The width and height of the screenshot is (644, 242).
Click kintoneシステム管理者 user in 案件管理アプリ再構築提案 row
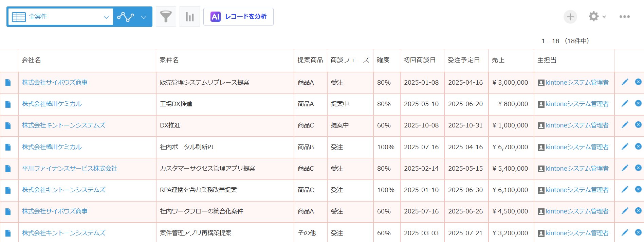[577, 233]
